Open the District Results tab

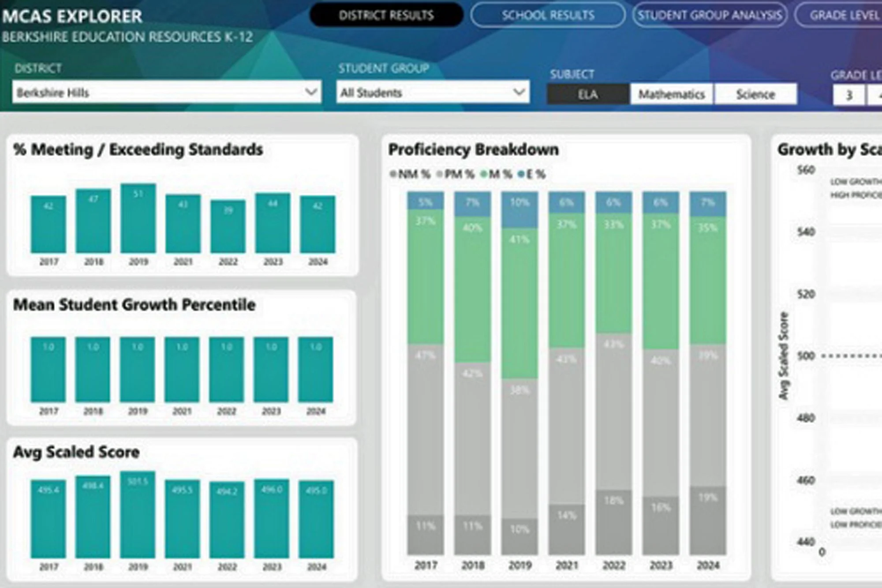386,15
